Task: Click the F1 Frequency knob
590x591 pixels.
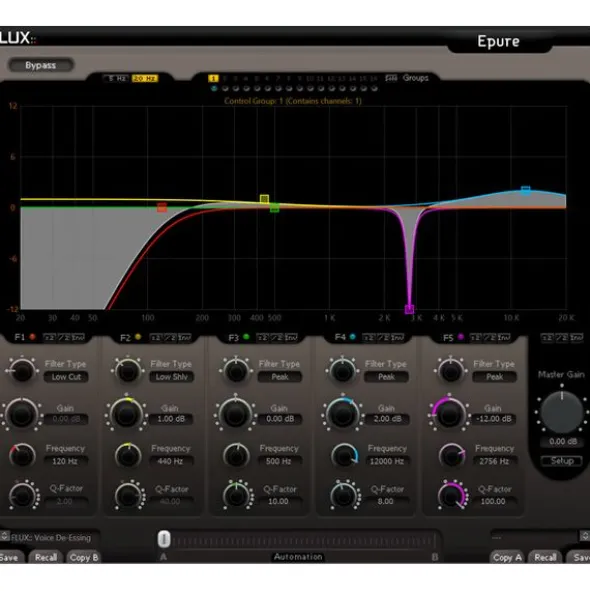Action: click(x=22, y=456)
